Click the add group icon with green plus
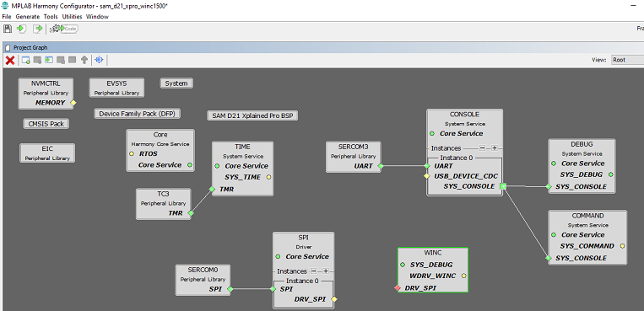 (x=26, y=61)
